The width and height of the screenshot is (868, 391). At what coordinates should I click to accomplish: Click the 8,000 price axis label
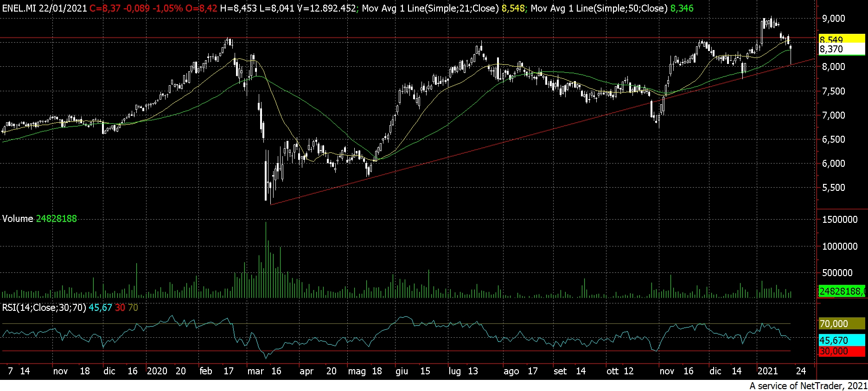tap(834, 67)
